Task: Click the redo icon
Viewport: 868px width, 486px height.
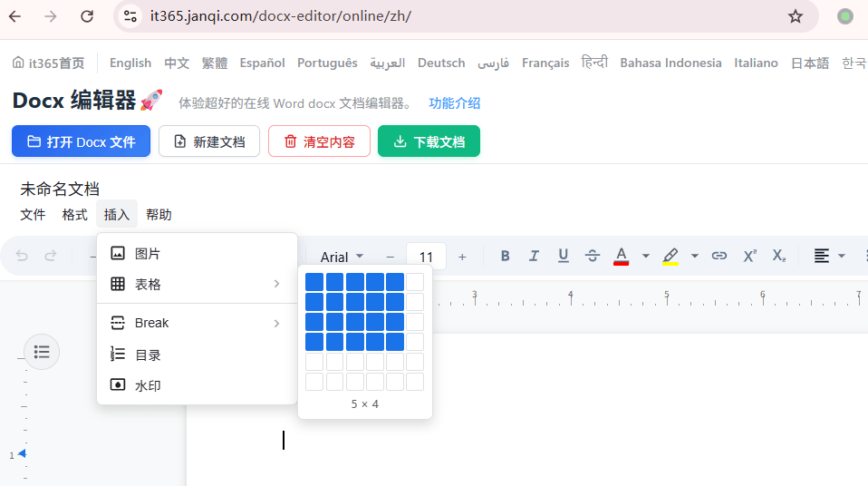Action: (51, 256)
